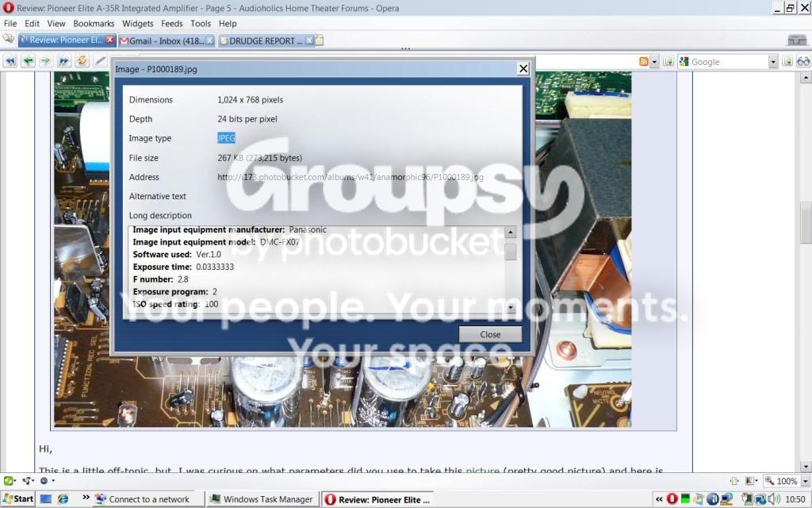Click the orange RSS feed icon
The width and height of the screenshot is (812, 508).
click(644, 62)
